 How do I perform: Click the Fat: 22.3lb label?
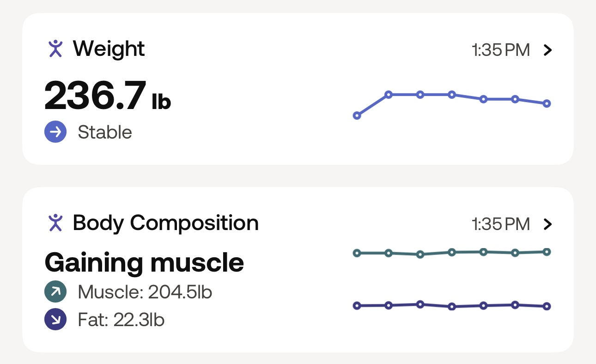click(121, 320)
